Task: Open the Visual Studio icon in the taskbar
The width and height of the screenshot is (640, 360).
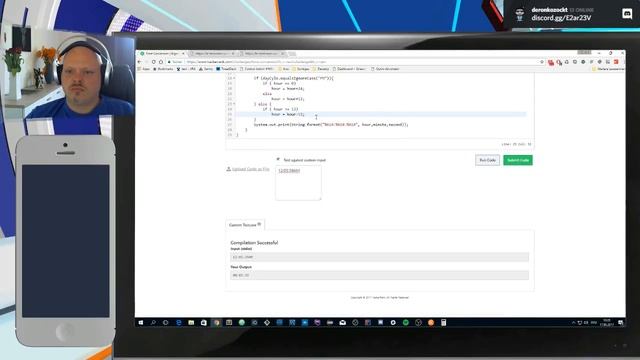Action: [x=317, y=322]
